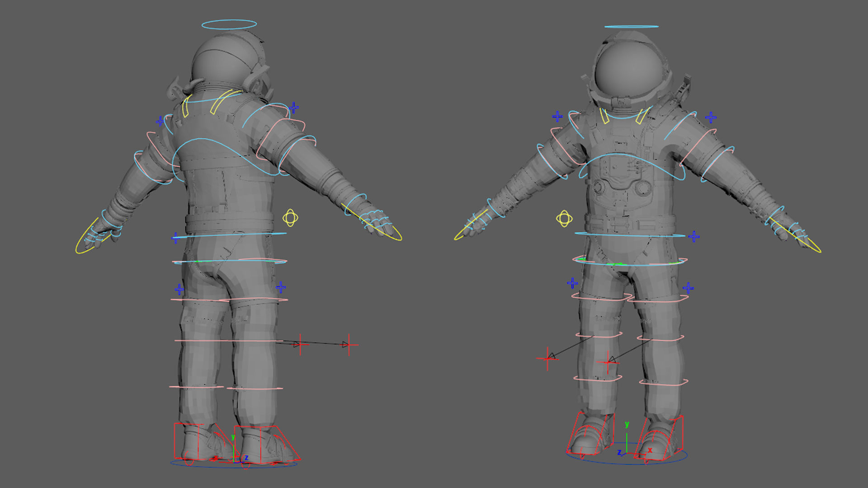Select blue root circle under back-view astronaut's feet

[x=234, y=463]
